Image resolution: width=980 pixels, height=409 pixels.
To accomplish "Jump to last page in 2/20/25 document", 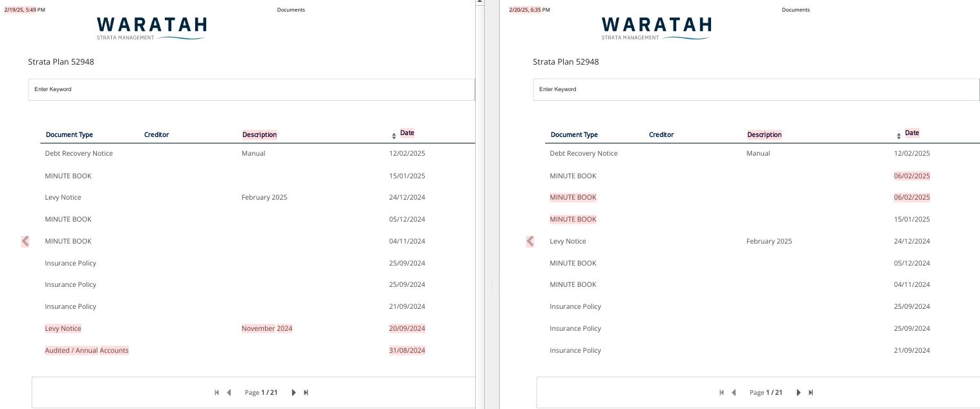I will pos(811,392).
